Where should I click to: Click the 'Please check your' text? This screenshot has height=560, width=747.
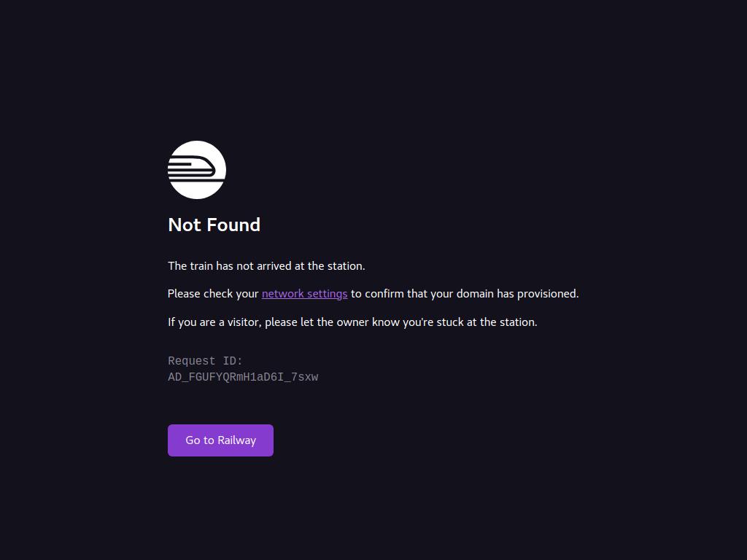213,294
